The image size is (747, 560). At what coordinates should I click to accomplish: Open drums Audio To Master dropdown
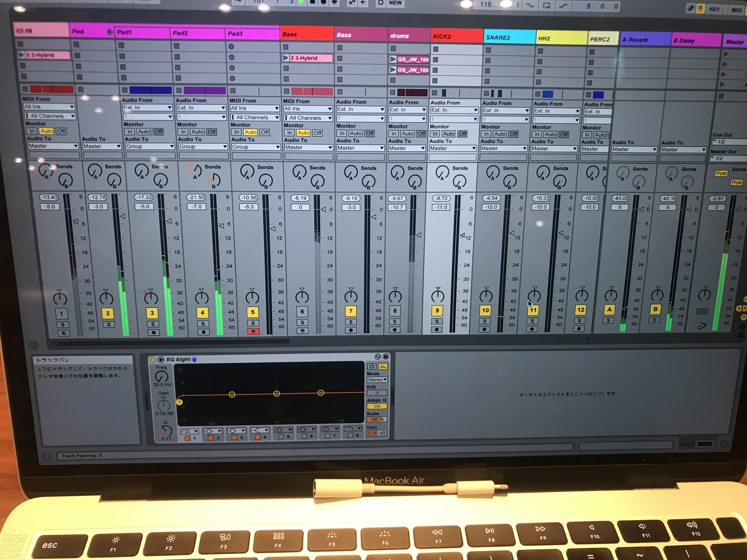tap(407, 148)
